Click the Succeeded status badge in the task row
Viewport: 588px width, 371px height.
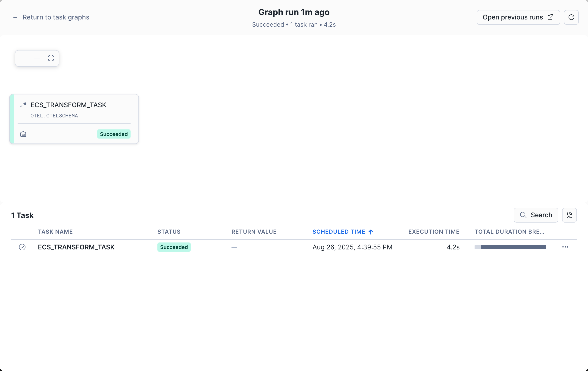174,247
